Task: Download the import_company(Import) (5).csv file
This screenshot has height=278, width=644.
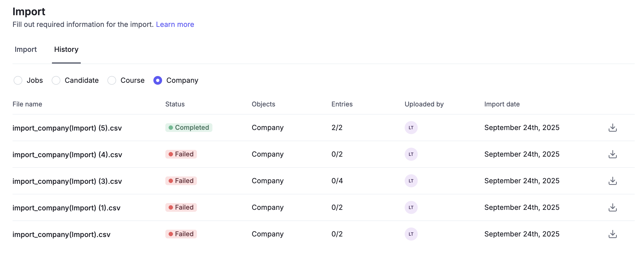Action: coord(612,128)
